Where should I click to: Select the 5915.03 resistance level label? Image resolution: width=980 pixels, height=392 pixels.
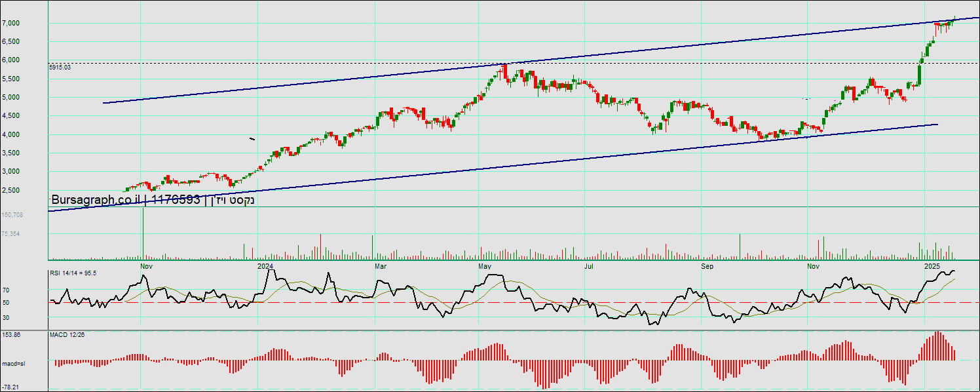pyautogui.click(x=60, y=68)
